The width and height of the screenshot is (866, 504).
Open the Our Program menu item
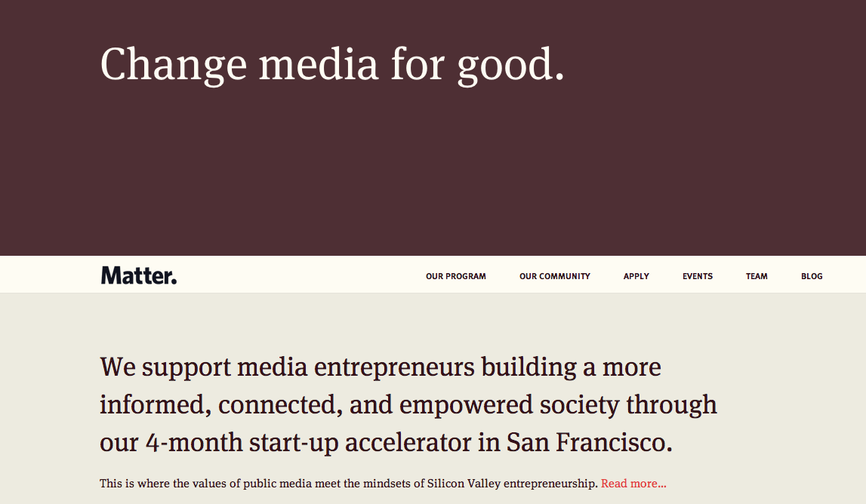[455, 276]
